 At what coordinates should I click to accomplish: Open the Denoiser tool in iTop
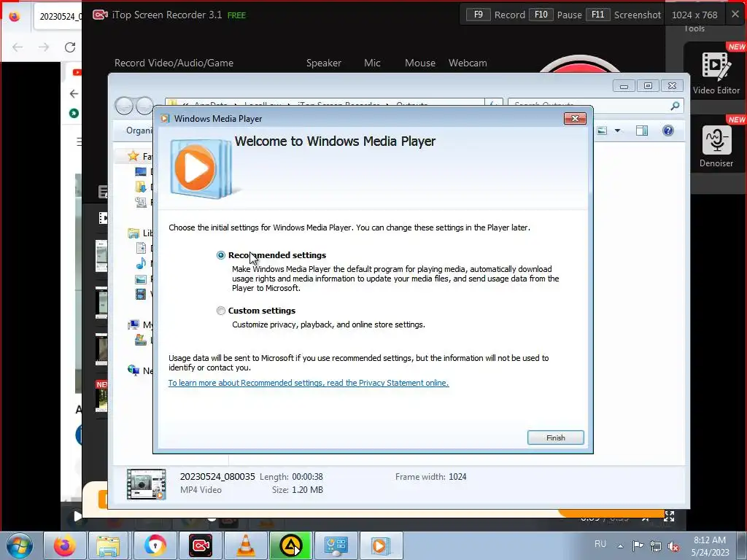pos(716,146)
